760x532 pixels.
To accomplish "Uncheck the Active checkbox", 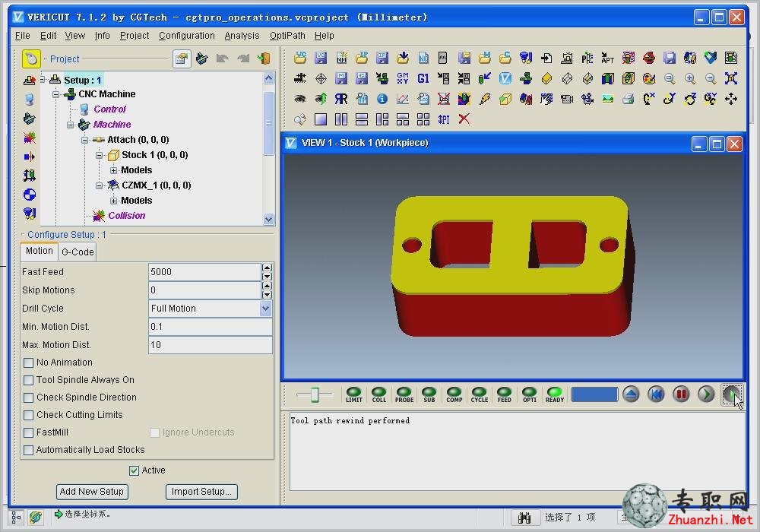I will click(134, 470).
